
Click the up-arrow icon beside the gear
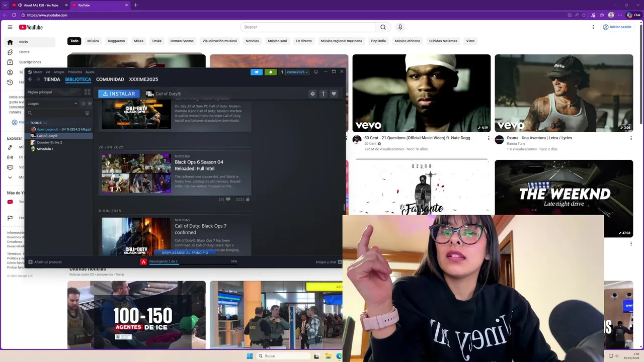point(323,94)
